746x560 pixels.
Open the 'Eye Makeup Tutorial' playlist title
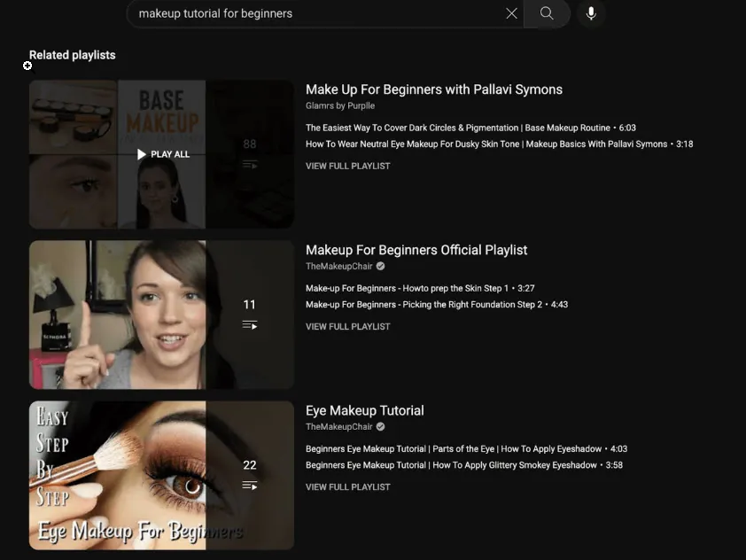[364, 410]
